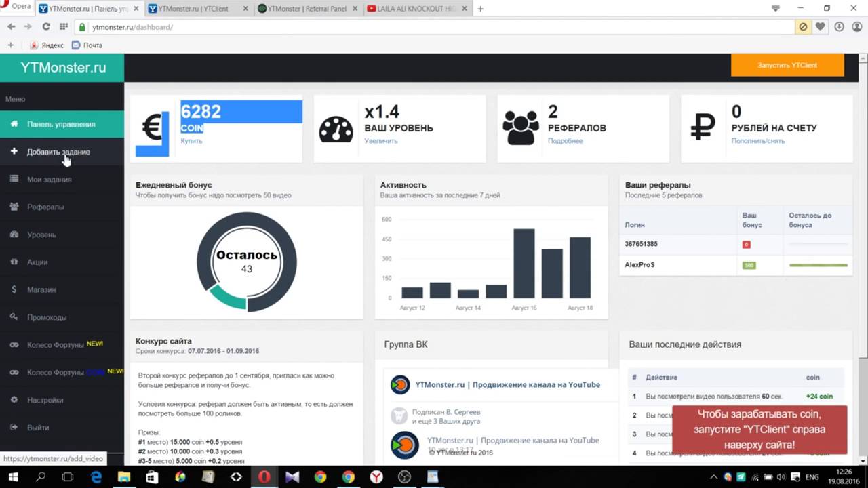Switch to YTMonster.ru YTClient browser tab
The height and width of the screenshot is (488, 868).
(x=197, y=9)
